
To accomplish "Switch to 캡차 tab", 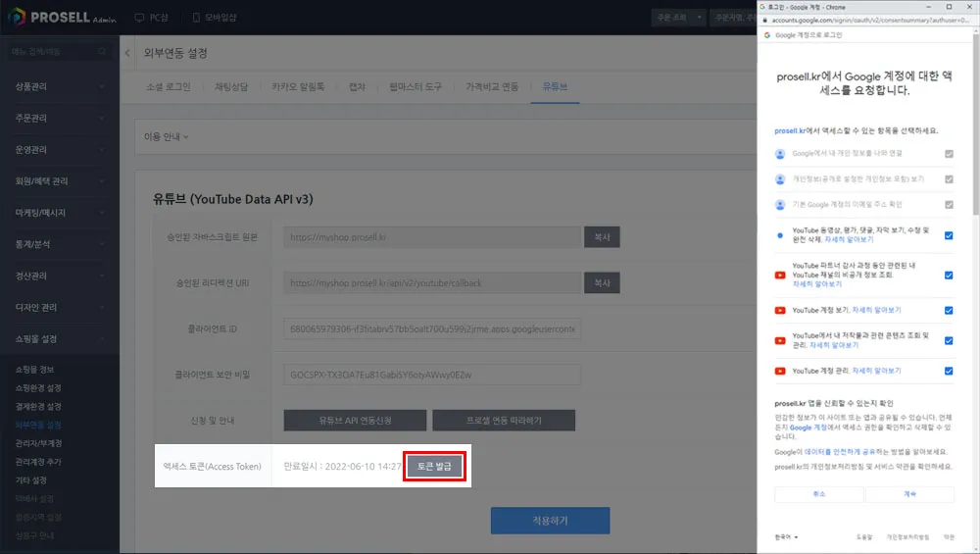I will (357, 87).
